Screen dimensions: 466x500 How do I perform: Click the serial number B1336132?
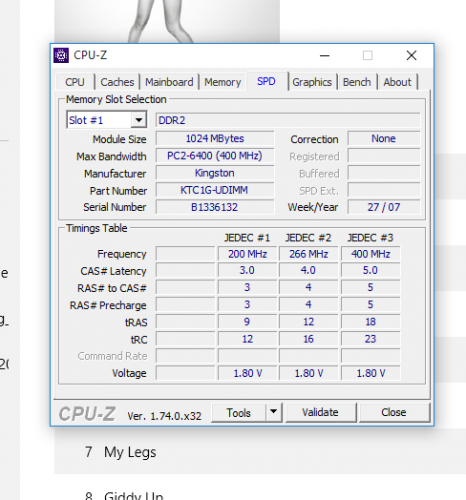click(x=215, y=207)
